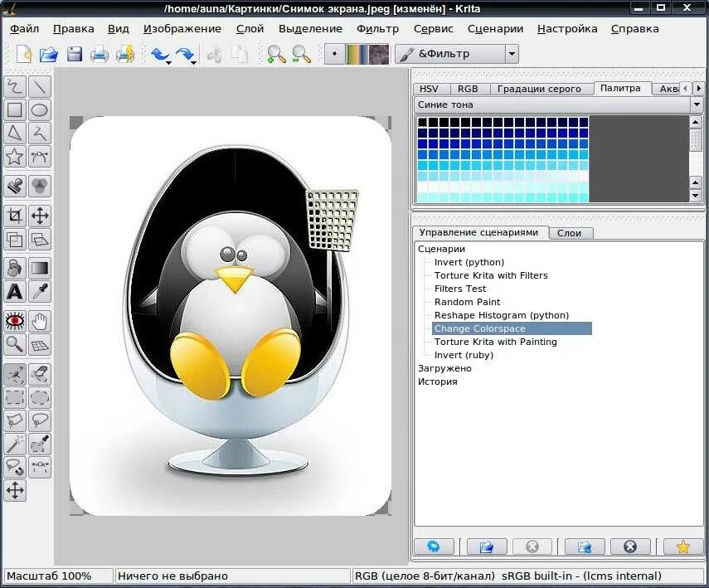Open the Настройка menu
Image resolution: width=709 pixels, height=588 pixels.
[567, 28]
